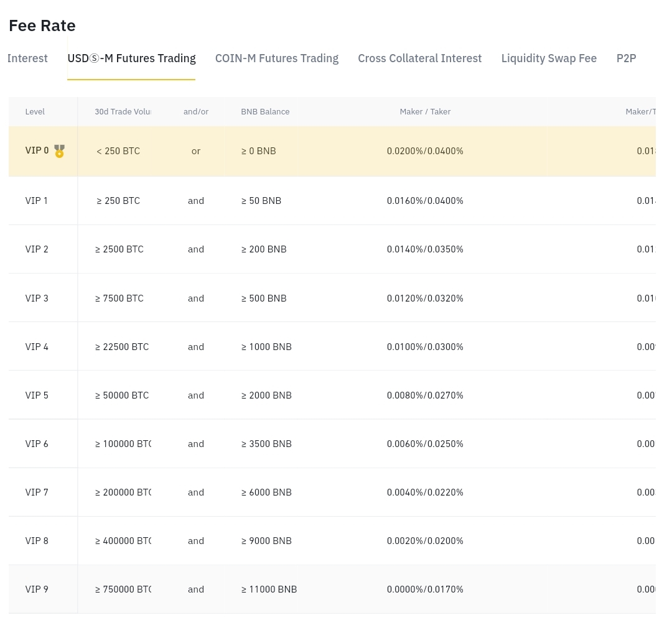Select the VIP 4 level cell
This screenshot has height=628, width=672.
(37, 346)
